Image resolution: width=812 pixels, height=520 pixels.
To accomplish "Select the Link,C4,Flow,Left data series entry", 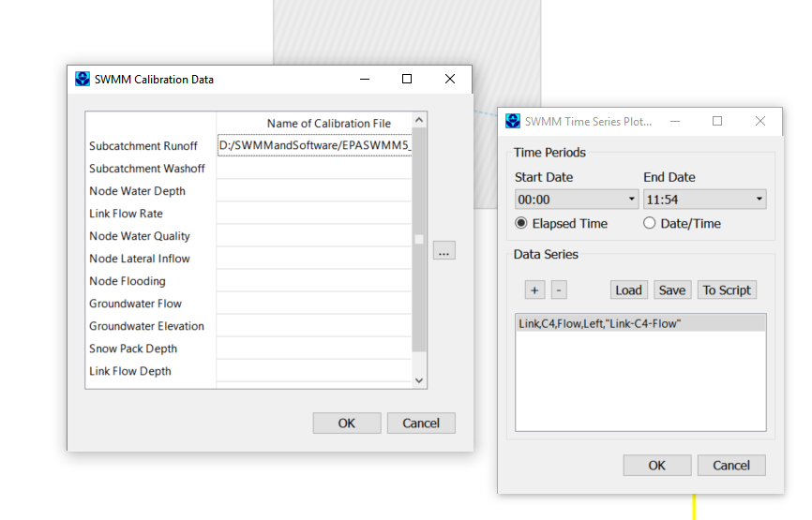I will point(640,323).
